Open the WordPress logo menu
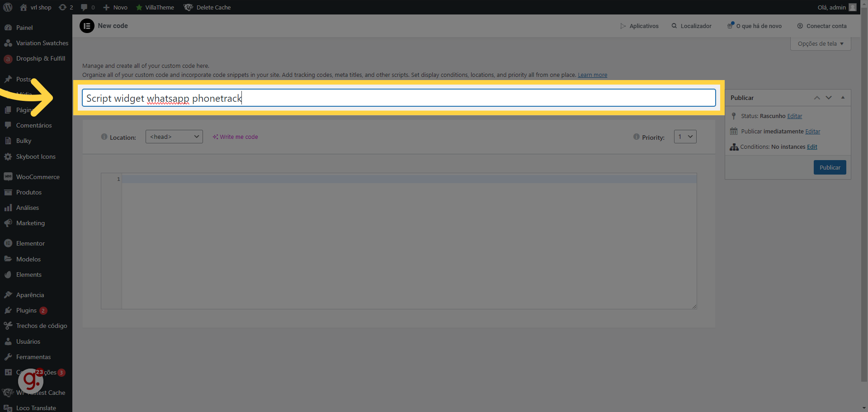This screenshot has width=868, height=412. (x=8, y=7)
